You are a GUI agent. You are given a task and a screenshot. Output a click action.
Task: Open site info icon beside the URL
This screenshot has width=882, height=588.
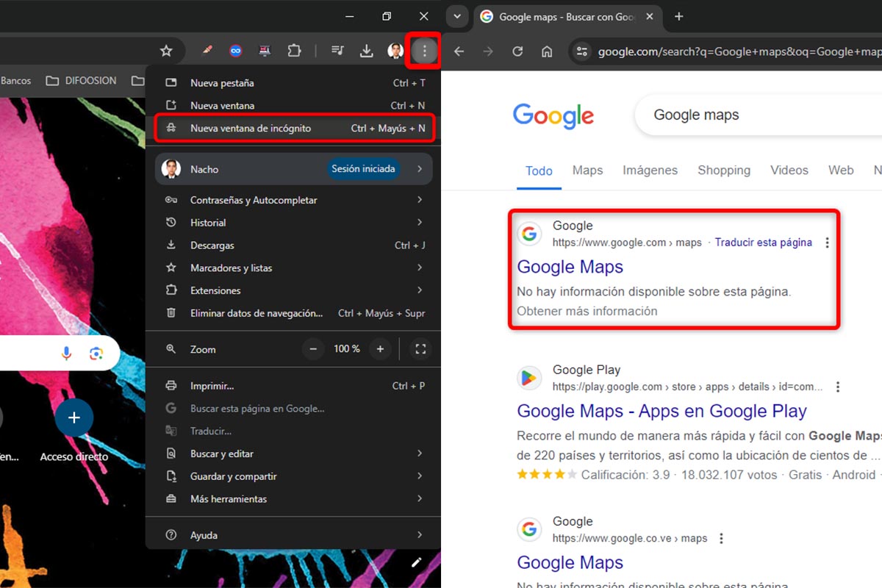(x=582, y=51)
